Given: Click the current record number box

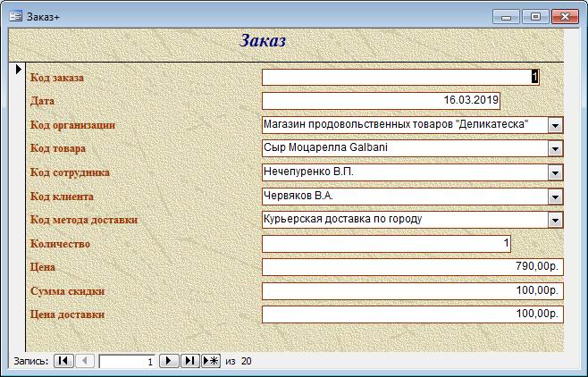Looking at the screenshot, I should coord(127,361).
